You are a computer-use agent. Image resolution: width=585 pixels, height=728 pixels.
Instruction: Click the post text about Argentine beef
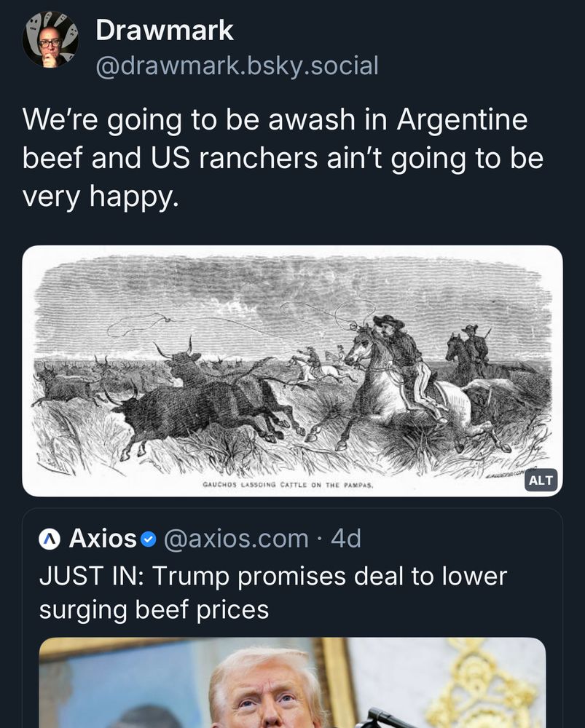284,154
